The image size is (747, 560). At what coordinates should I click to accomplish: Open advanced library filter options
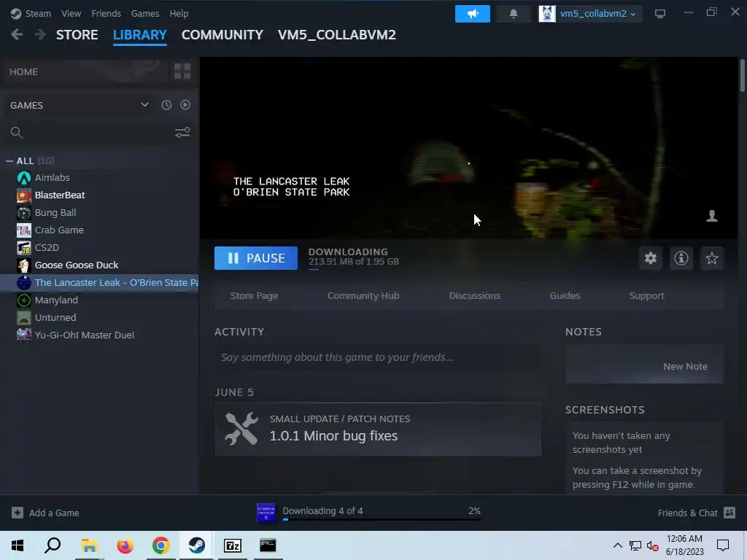pyautogui.click(x=182, y=133)
